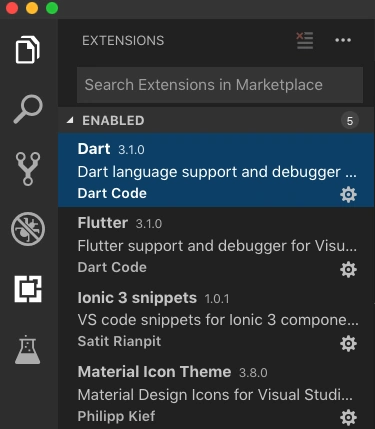Open the Source Control view

28,169
